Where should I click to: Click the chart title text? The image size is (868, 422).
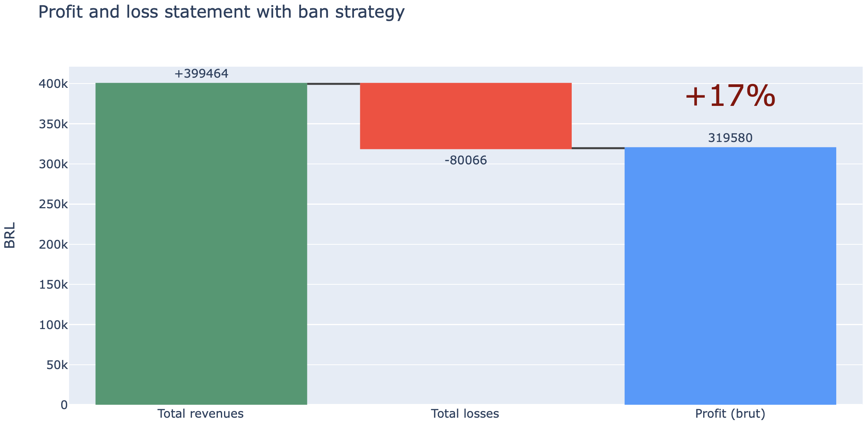click(221, 12)
